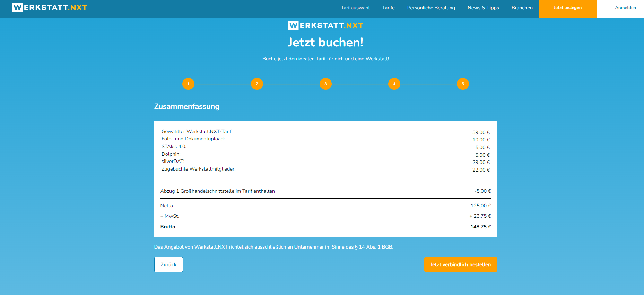Image resolution: width=644 pixels, height=295 pixels.
Task: Click 'Abzug 1 Großhandelschnittstelle im Tarif enthalten'
Action: tap(218, 191)
